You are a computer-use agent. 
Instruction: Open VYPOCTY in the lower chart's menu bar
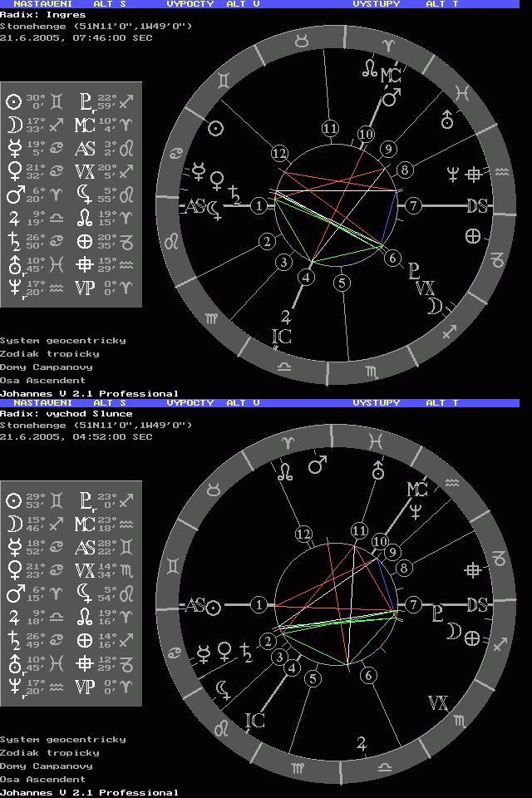[x=190, y=402]
